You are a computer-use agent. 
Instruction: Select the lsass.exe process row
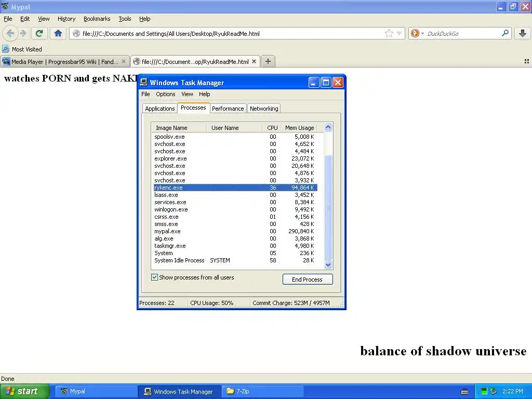[235, 195]
